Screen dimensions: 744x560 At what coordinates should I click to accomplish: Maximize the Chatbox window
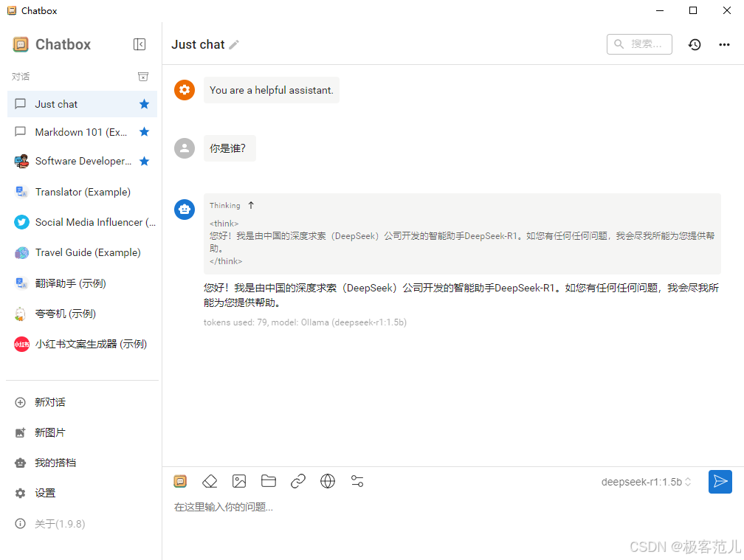pos(693,10)
